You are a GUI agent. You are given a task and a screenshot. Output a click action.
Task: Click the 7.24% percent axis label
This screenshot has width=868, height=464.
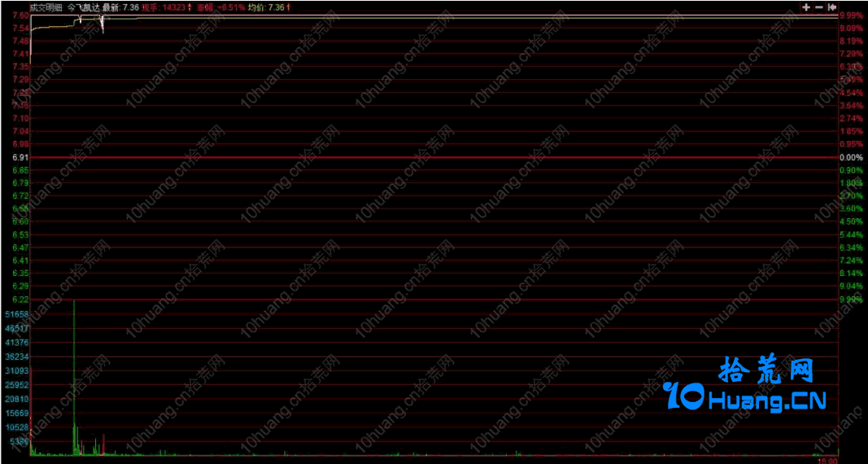tap(852, 260)
